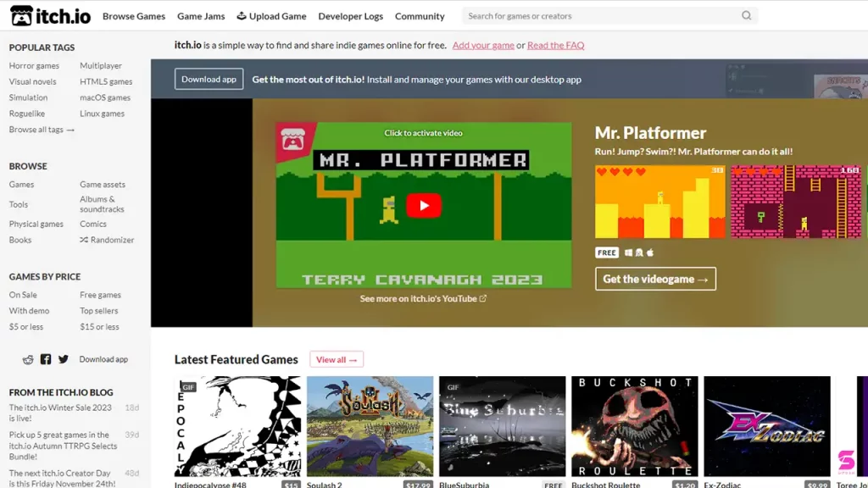Open the BlueSuburbia game thumbnail
The image size is (868, 488).
(502, 426)
